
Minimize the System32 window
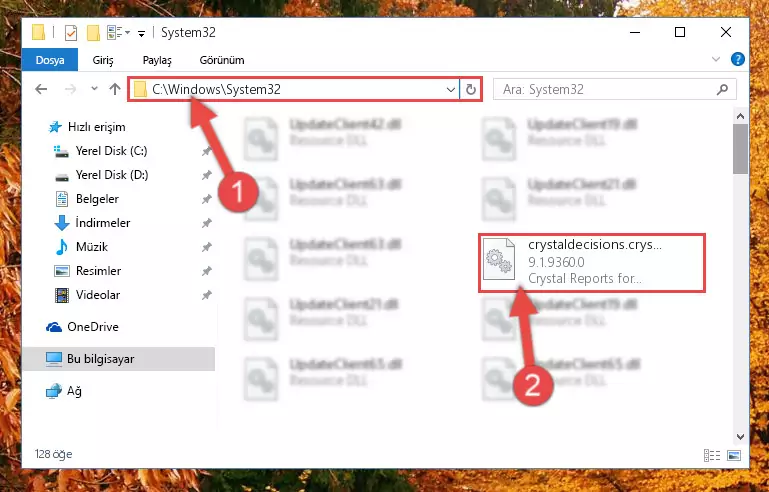coord(635,32)
